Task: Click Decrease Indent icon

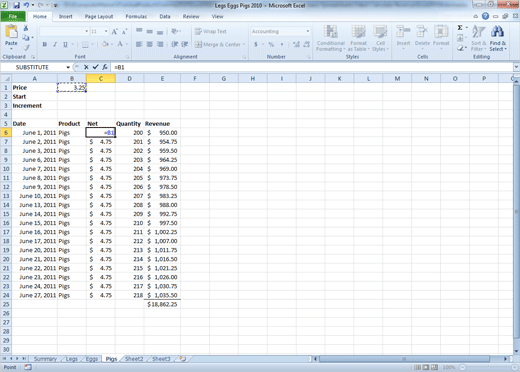Action: click(174, 44)
